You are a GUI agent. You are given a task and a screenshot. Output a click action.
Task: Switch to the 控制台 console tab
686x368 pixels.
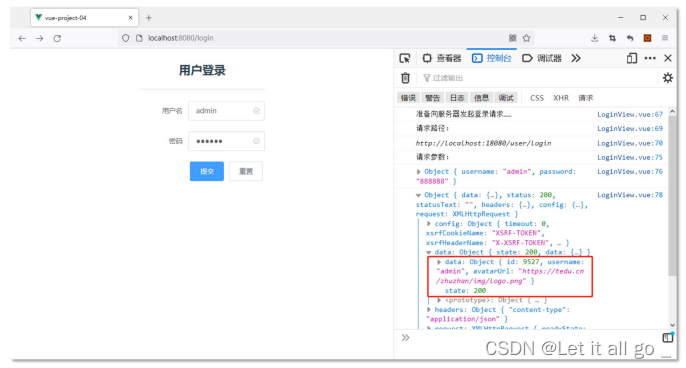492,58
